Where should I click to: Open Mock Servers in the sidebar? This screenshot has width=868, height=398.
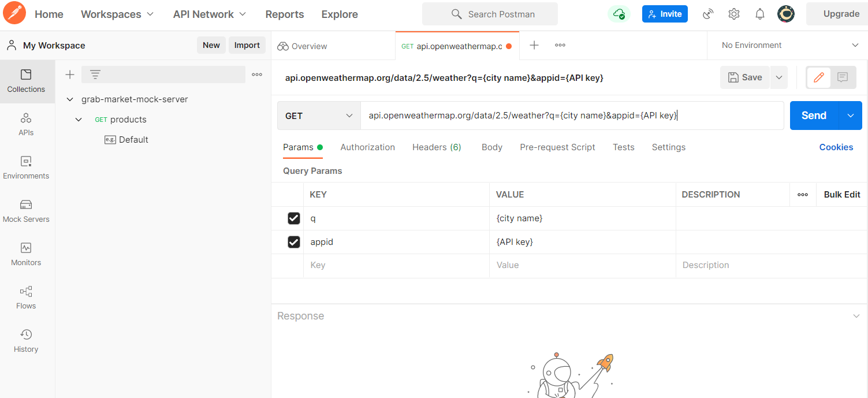pos(27,211)
